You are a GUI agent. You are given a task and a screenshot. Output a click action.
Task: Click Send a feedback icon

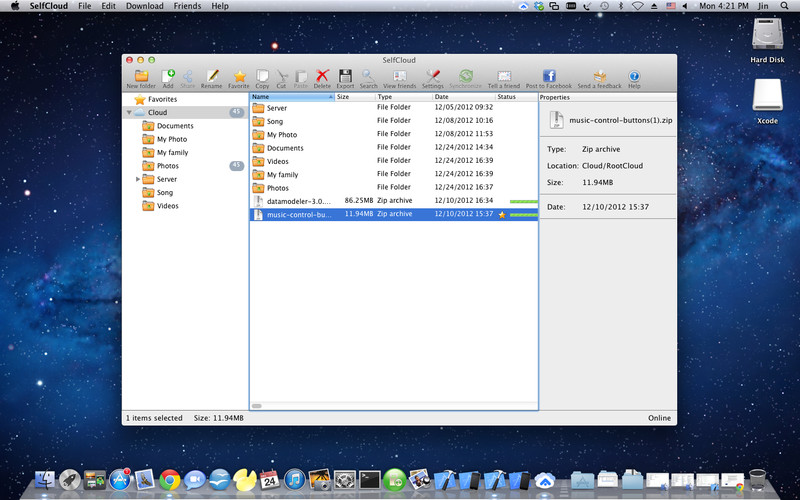pyautogui.click(x=599, y=79)
